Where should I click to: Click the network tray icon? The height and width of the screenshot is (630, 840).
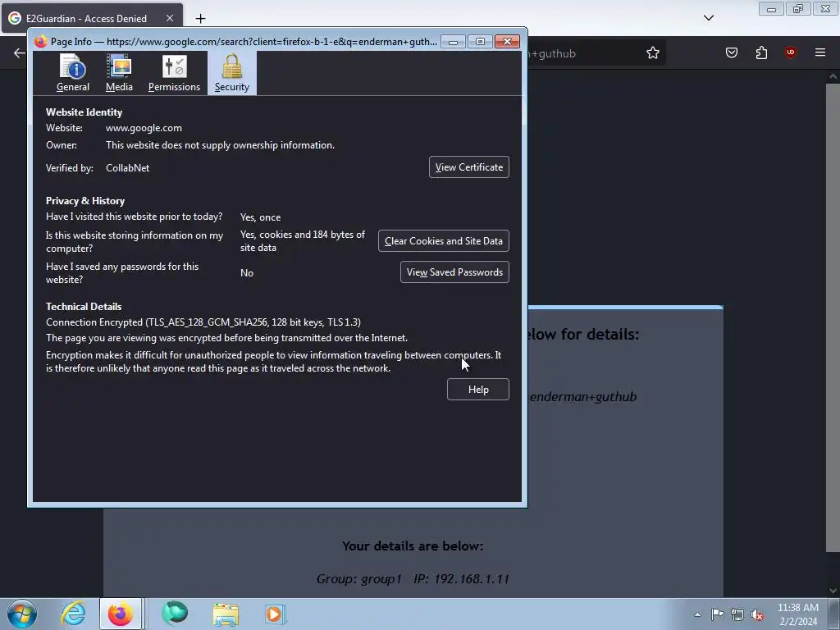(737, 614)
